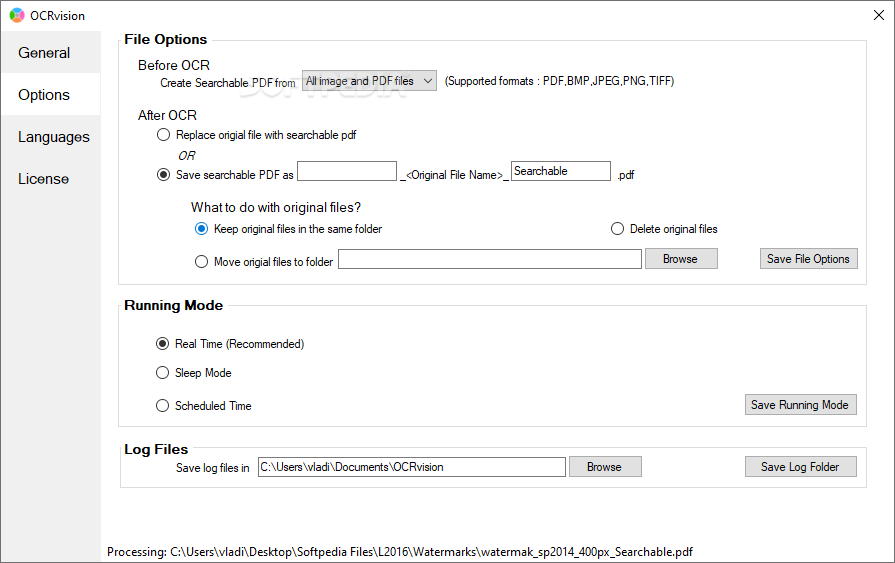Click the 'What to do with original files?' label
Viewport: 895px width, 563px height.
[x=276, y=207]
